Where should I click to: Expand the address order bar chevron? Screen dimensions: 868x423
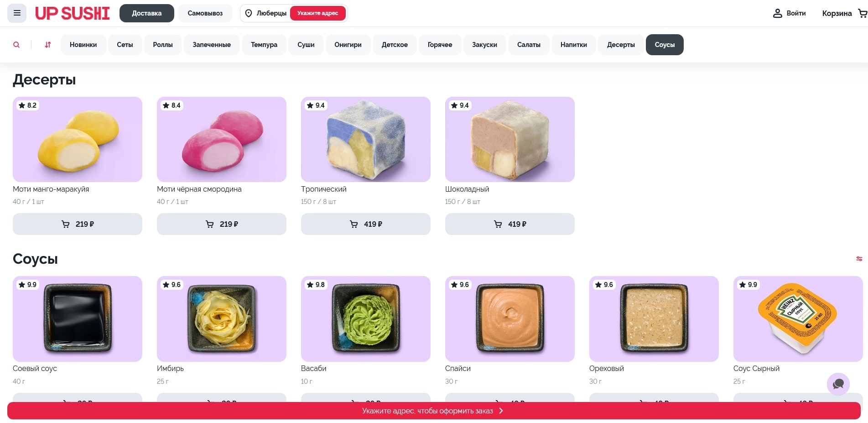[x=501, y=411]
